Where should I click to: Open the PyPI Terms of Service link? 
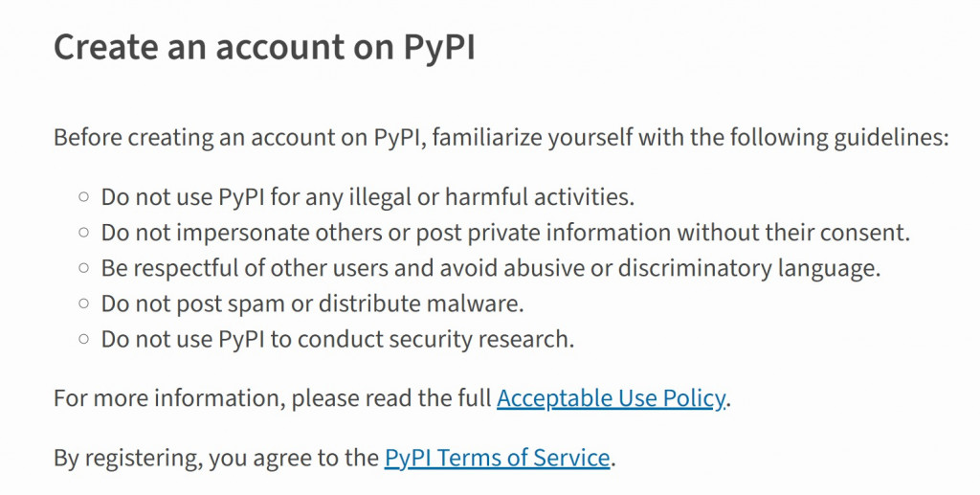click(x=497, y=458)
